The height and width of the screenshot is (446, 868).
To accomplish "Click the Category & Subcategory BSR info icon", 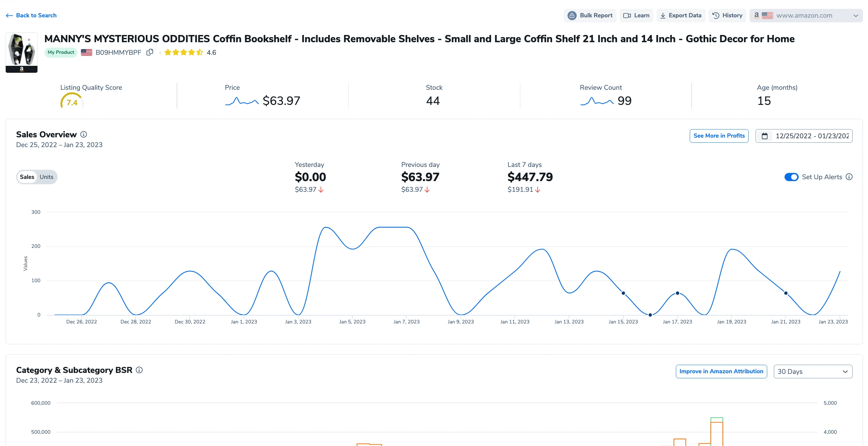I will [139, 370].
